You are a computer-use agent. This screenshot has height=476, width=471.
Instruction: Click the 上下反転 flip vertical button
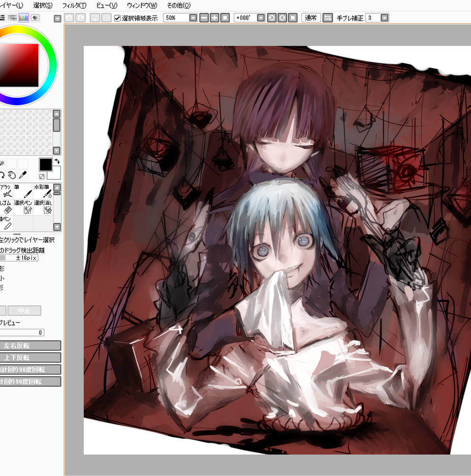tap(30, 357)
